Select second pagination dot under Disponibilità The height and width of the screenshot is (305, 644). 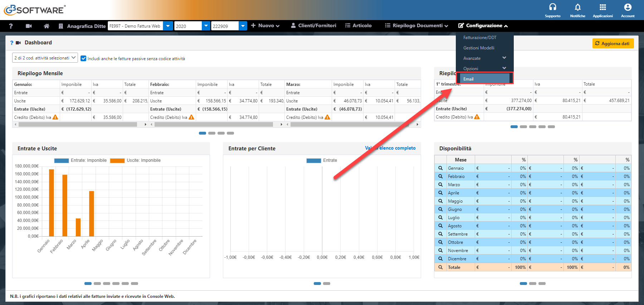click(x=533, y=284)
